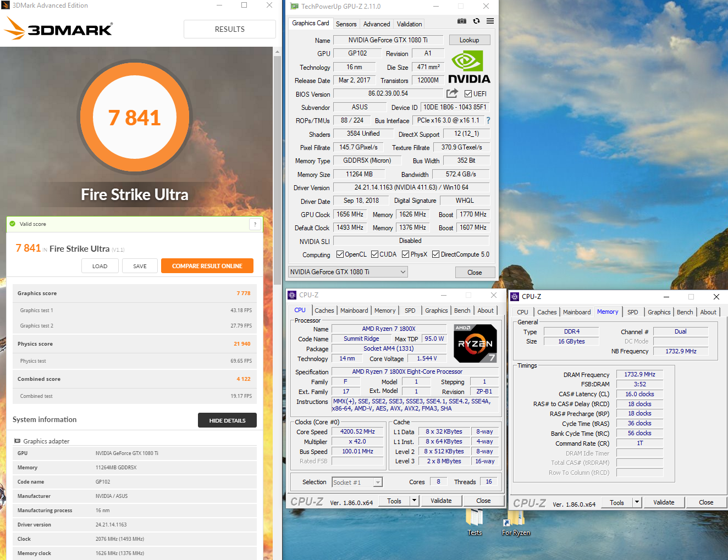Click the Driver Version value in GPU-Z
This screenshot has height=560, width=728.
[x=411, y=187]
